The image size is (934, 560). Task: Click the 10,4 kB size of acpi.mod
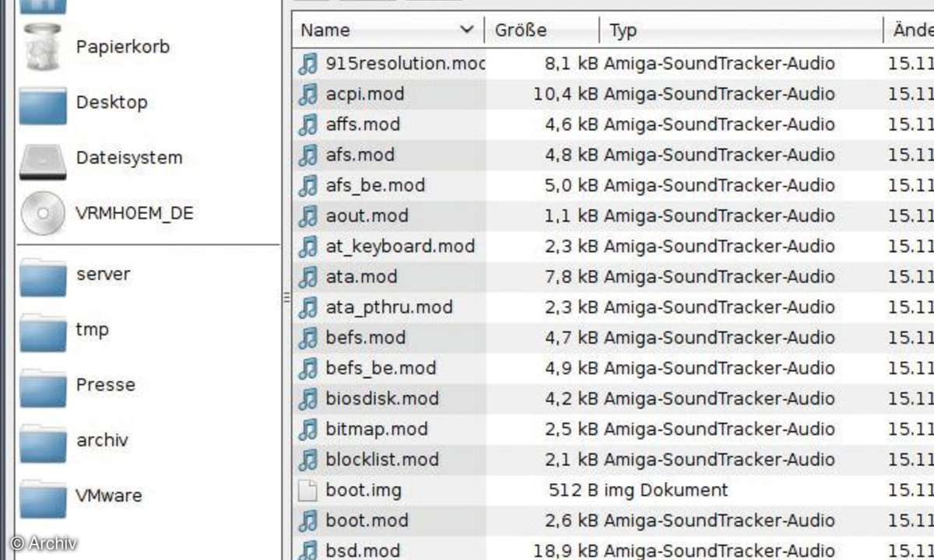point(565,94)
